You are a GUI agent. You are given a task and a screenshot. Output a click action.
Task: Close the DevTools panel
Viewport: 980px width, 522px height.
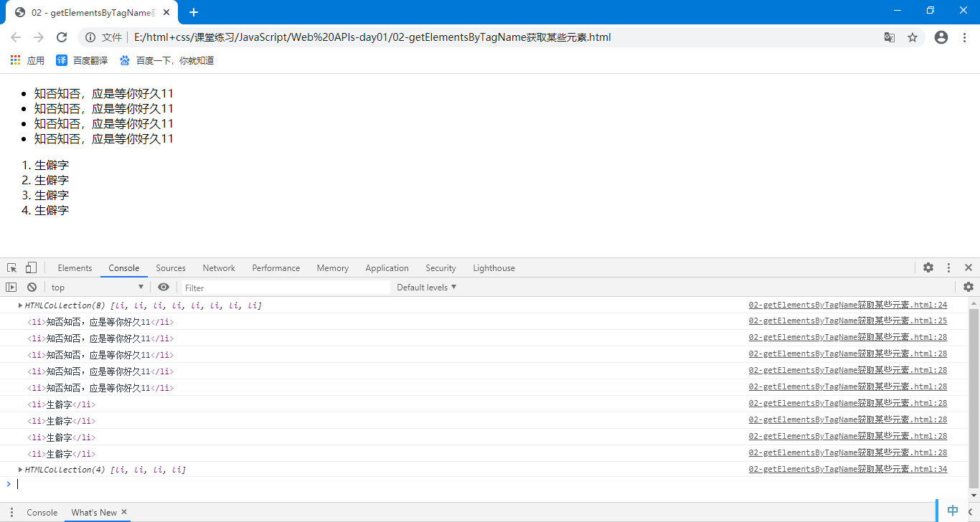pyautogui.click(x=969, y=267)
